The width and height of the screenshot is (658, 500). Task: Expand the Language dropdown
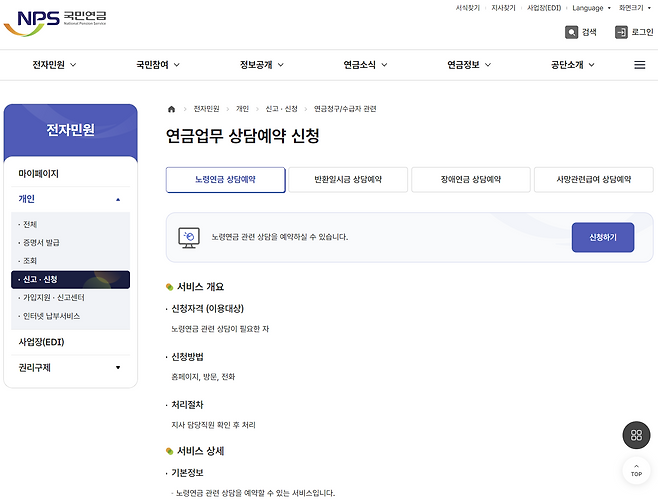pyautogui.click(x=591, y=8)
